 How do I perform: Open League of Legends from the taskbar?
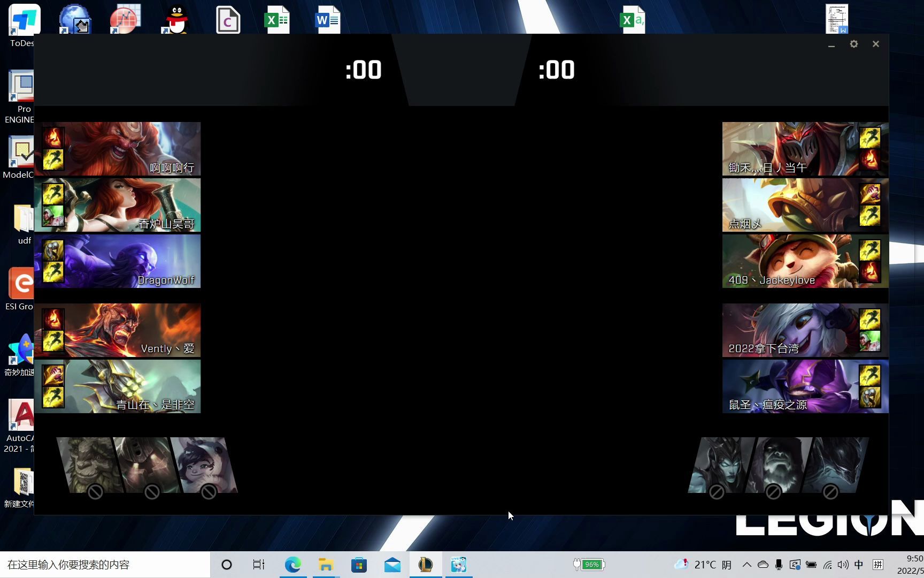coord(426,565)
